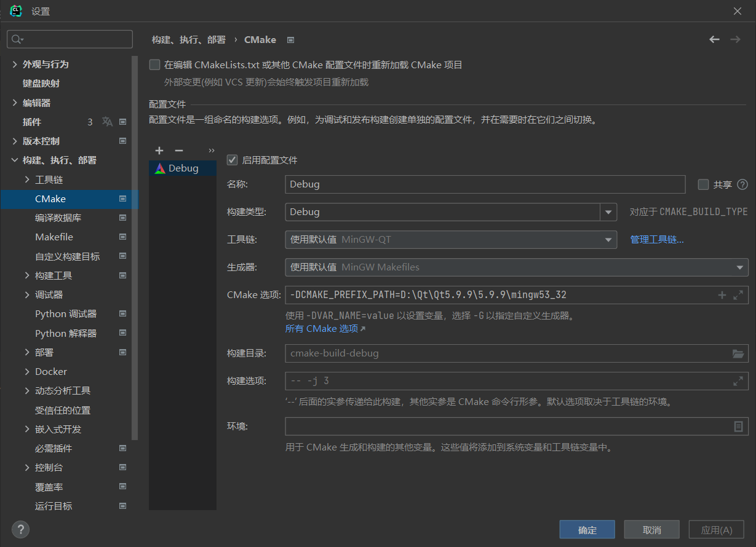Enable the 共享 checkbox

[703, 184]
